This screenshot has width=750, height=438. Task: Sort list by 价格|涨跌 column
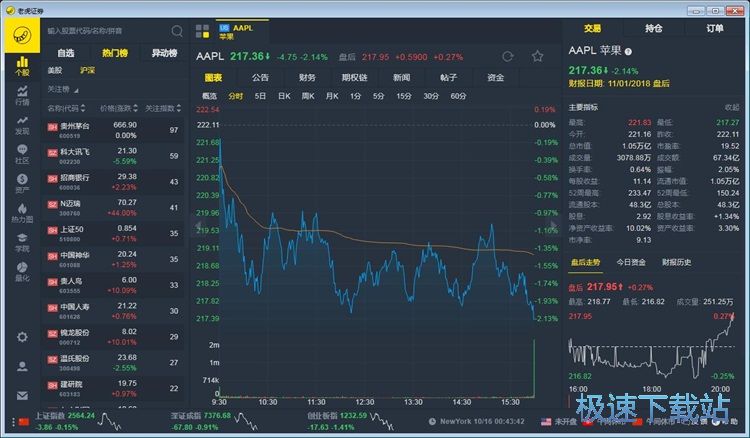tap(116, 108)
